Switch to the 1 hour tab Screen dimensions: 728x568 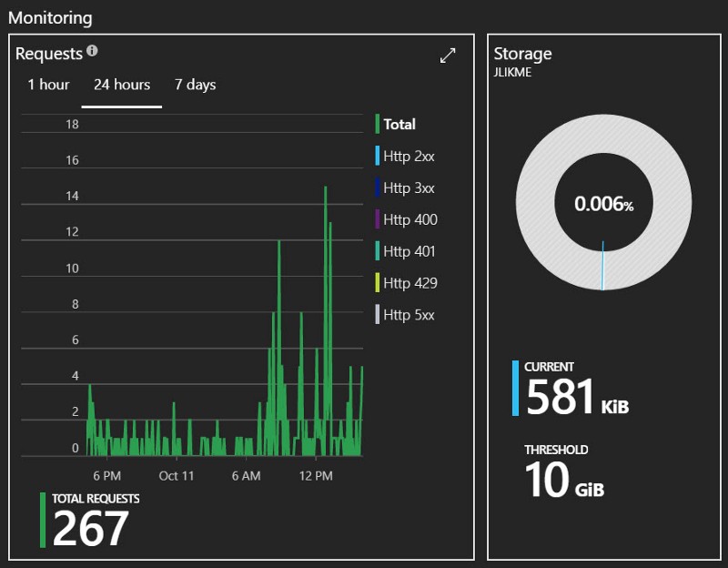50,85
